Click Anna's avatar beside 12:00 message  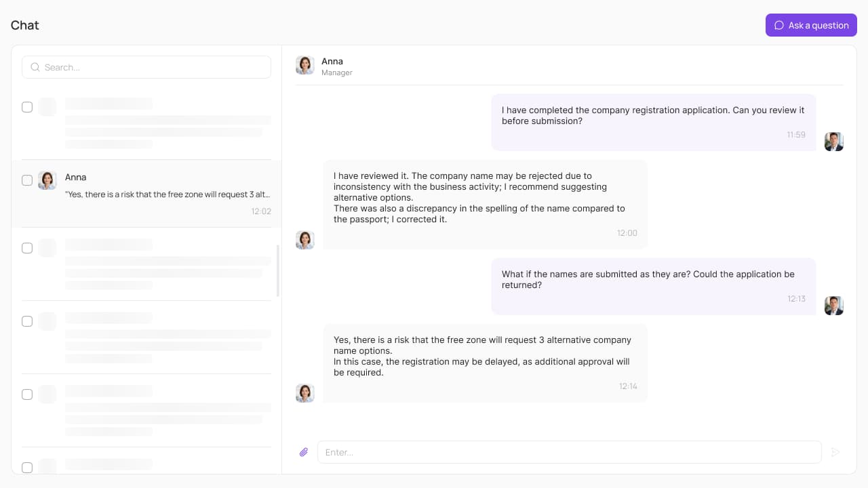[x=305, y=240]
